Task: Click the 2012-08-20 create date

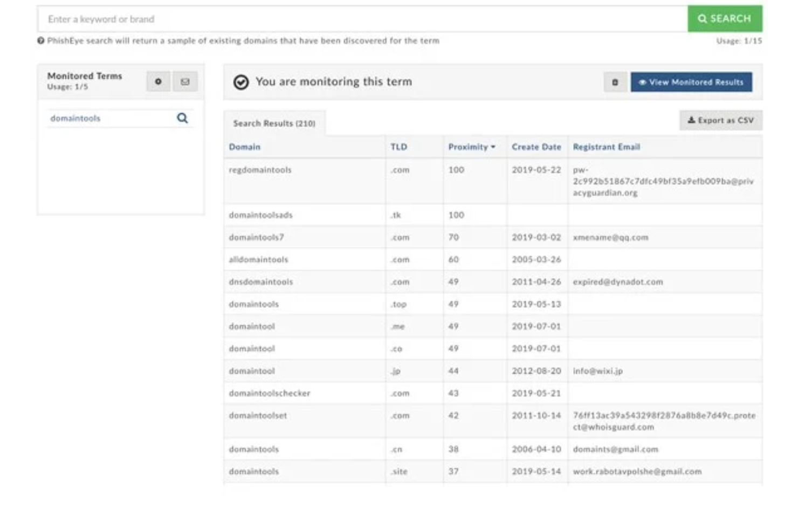Action: click(x=536, y=371)
